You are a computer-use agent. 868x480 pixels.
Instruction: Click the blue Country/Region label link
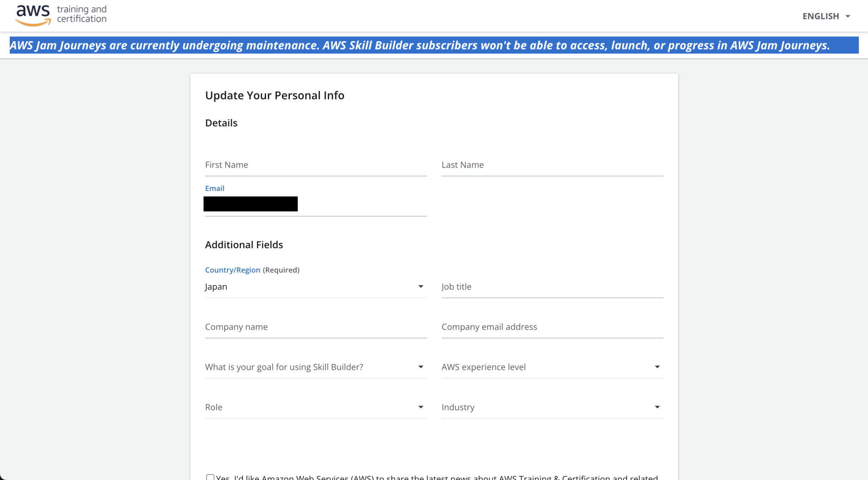(x=232, y=270)
